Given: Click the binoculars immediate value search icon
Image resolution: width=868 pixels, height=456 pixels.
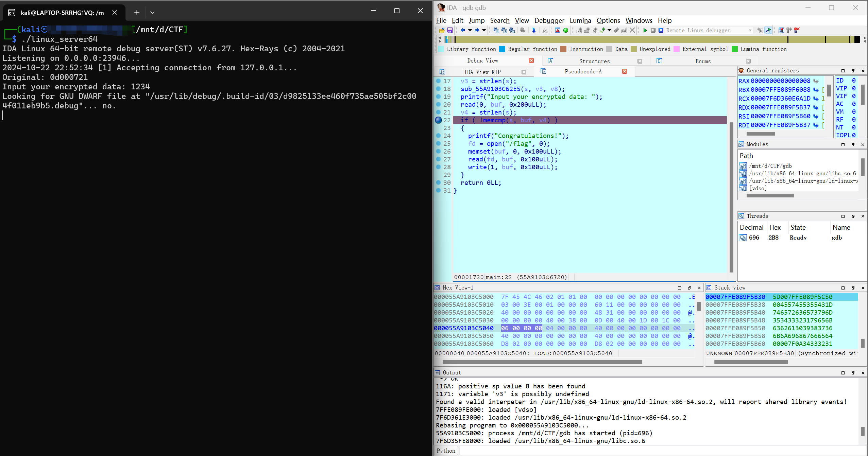Looking at the screenshot, I should point(496,30).
